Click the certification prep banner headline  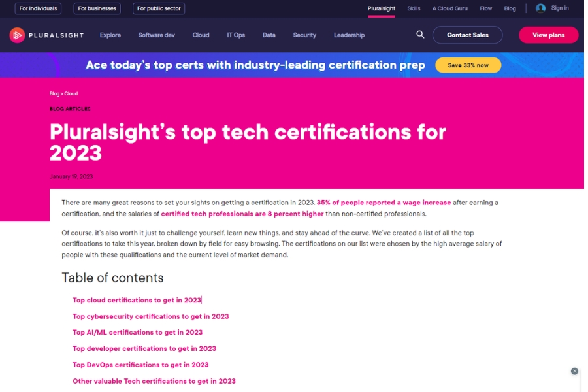255,65
